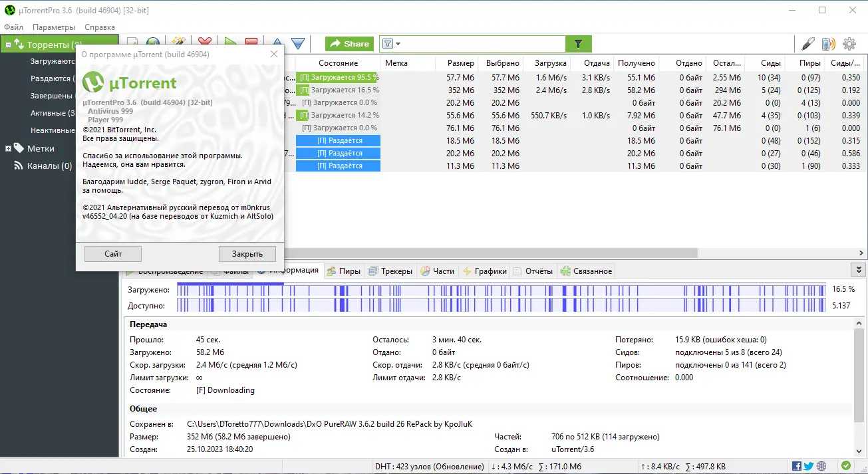Open the Twitter icon in status bar
This screenshot has height=474, width=868.
pos(809,466)
